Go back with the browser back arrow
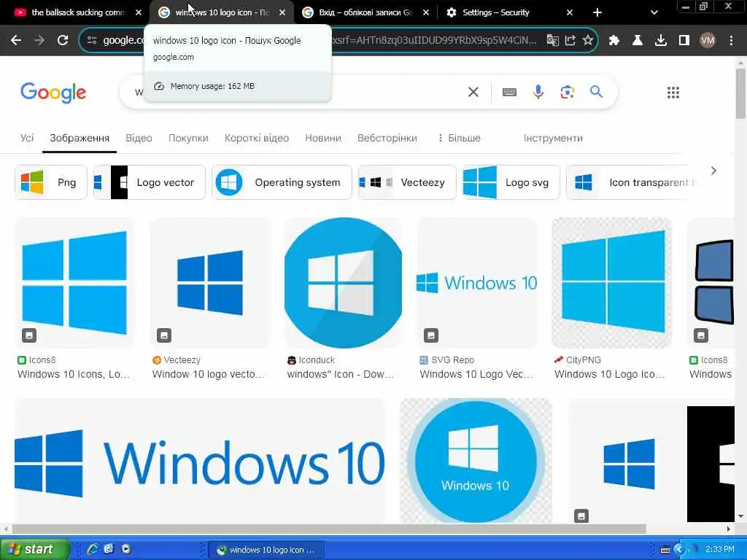Image resolution: width=747 pixels, height=560 pixels. point(16,41)
